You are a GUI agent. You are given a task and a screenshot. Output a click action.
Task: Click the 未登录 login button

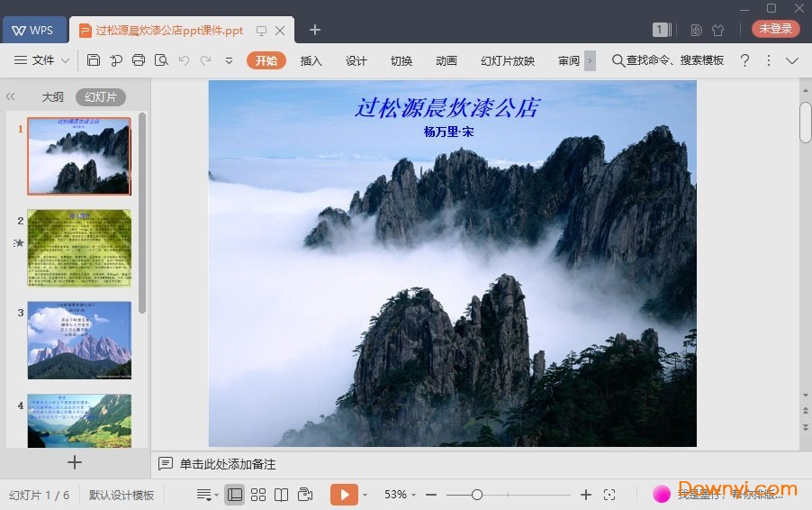775,29
